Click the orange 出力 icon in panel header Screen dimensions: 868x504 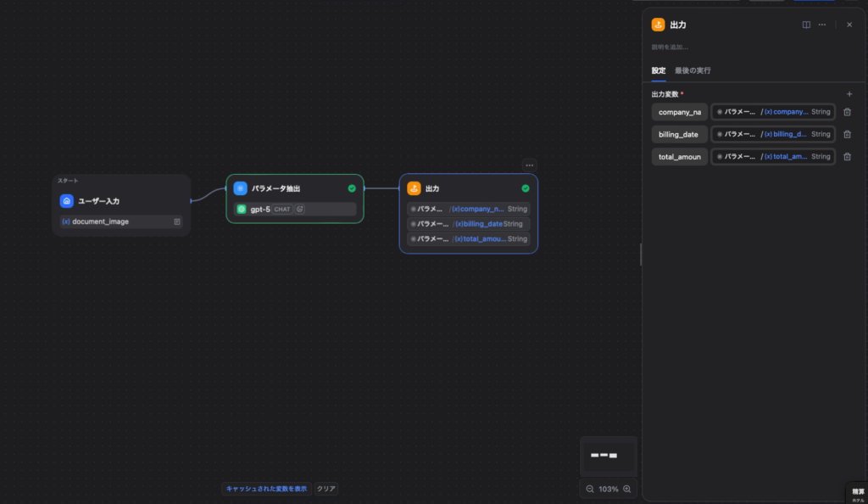pos(658,25)
